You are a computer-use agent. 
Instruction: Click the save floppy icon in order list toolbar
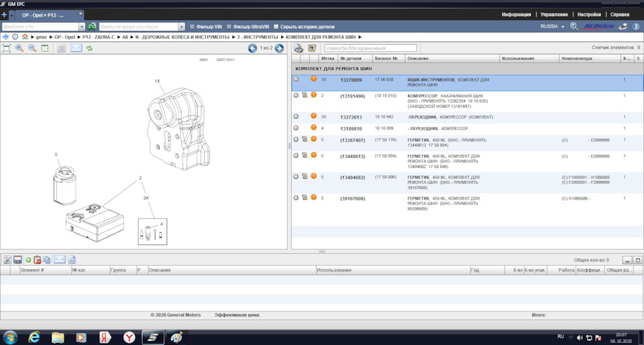point(17,260)
